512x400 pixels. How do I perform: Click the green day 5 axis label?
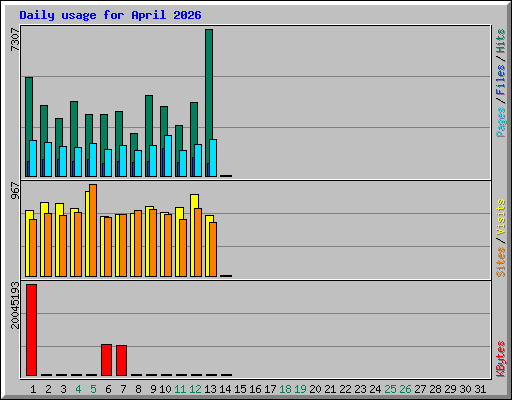93,389
